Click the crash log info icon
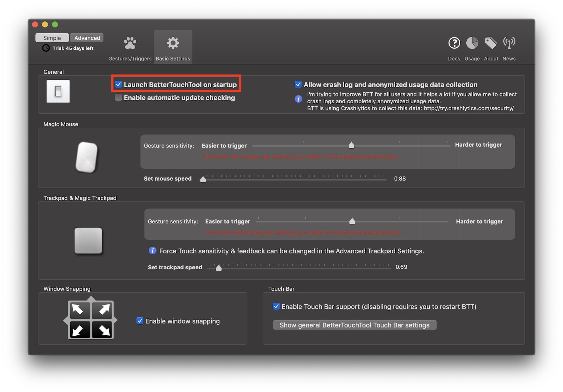The width and height of the screenshot is (563, 392). tap(299, 99)
